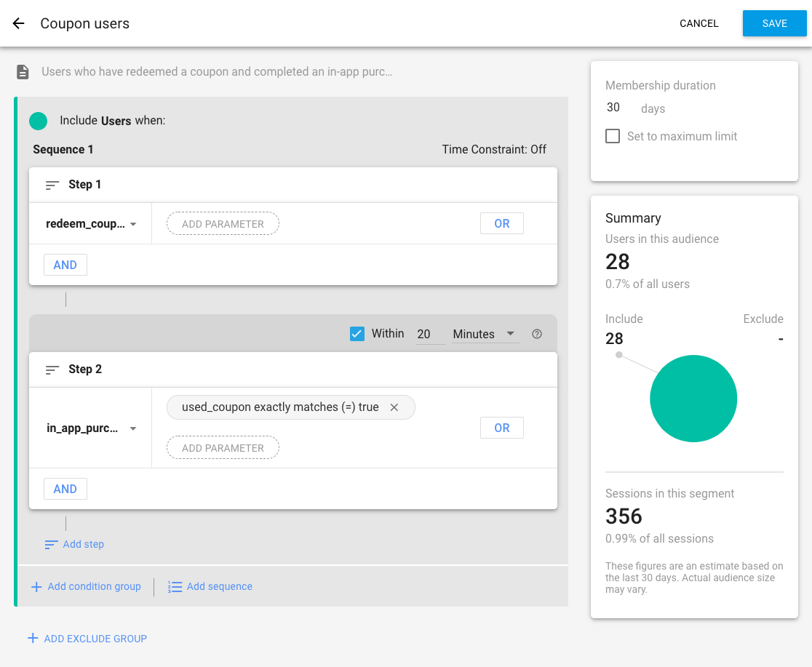The image size is (812, 667).
Task: Click Cancel in the header
Action: click(698, 23)
